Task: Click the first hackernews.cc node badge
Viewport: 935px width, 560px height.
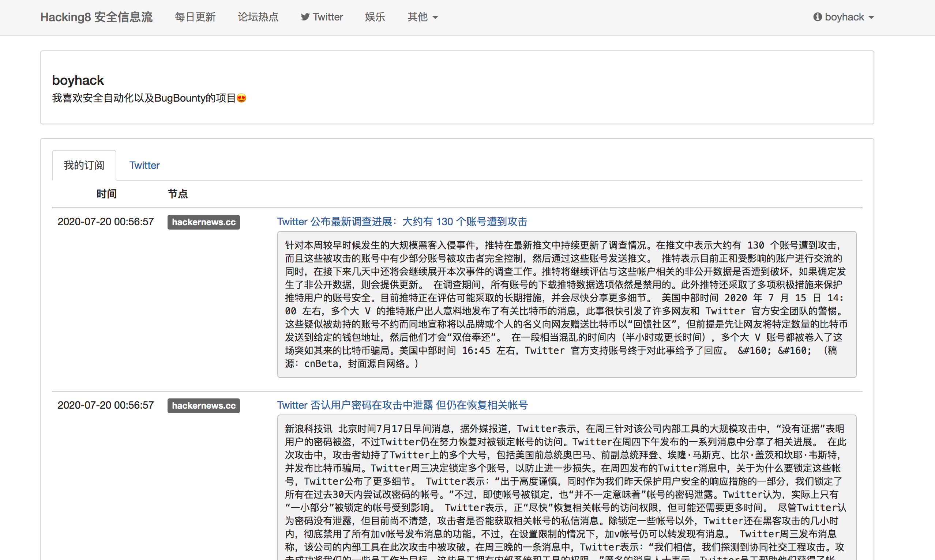Action: (x=203, y=222)
